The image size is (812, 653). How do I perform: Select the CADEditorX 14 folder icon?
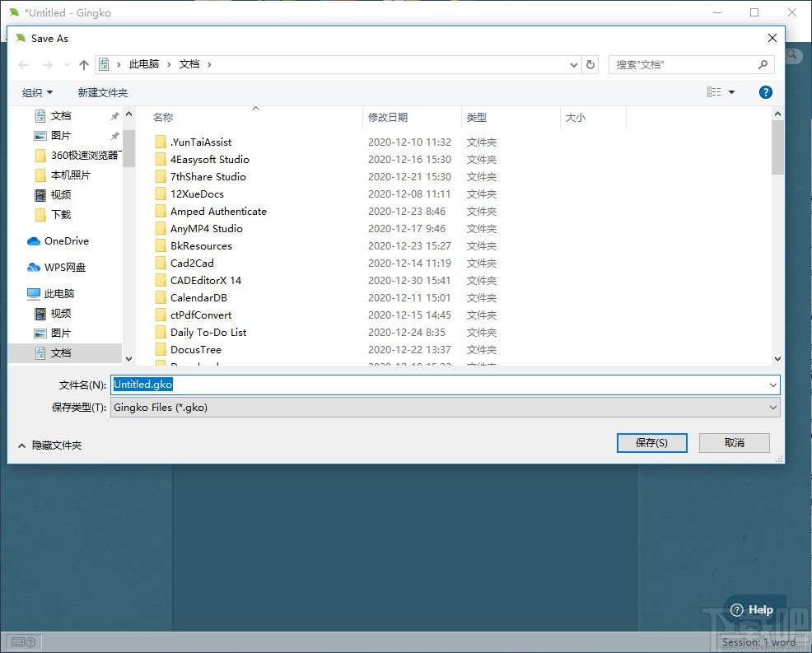pos(161,280)
